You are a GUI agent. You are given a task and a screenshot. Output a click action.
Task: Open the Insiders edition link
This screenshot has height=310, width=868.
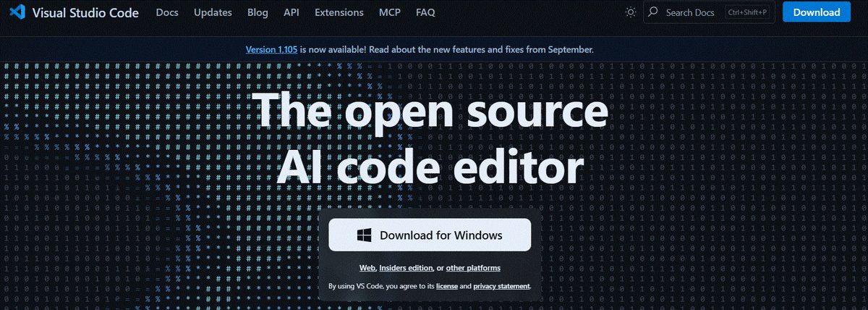pyautogui.click(x=406, y=268)
